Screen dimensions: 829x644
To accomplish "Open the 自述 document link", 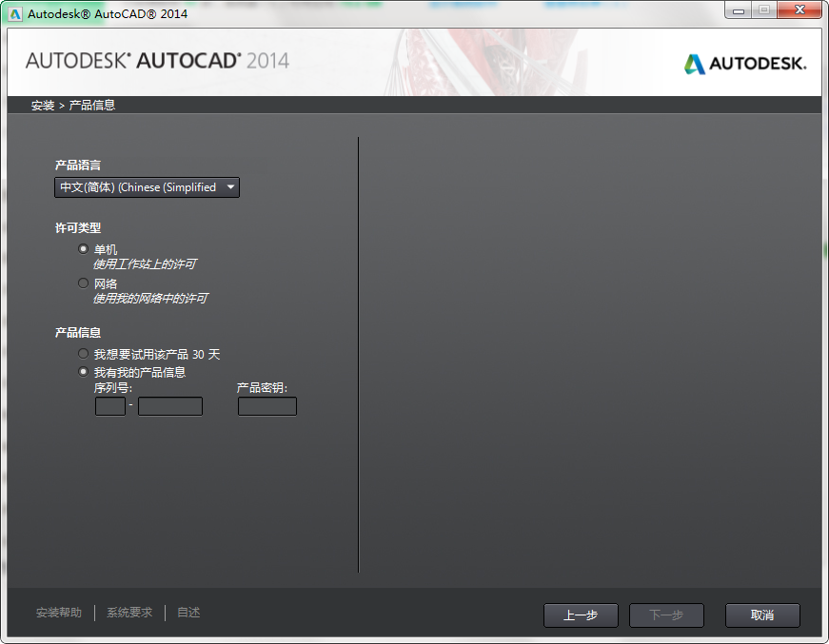I will pyautogui.click(x=188, y=612).
